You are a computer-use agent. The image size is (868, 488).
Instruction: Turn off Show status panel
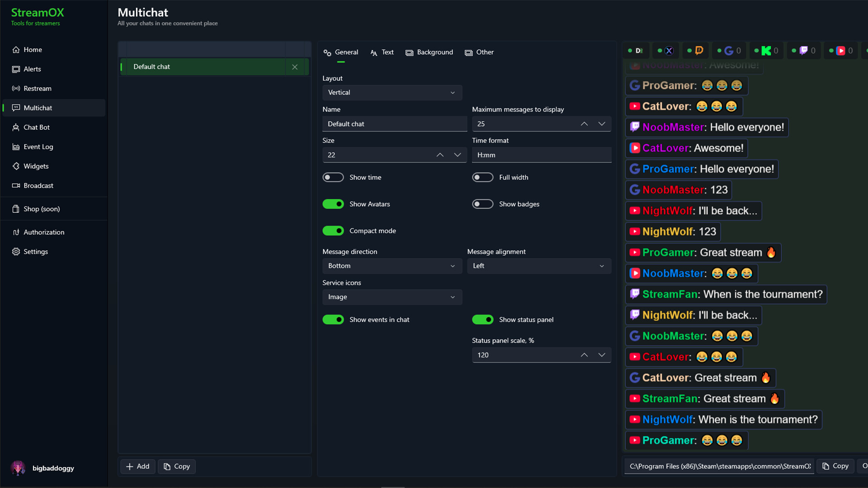pos(483,320)
